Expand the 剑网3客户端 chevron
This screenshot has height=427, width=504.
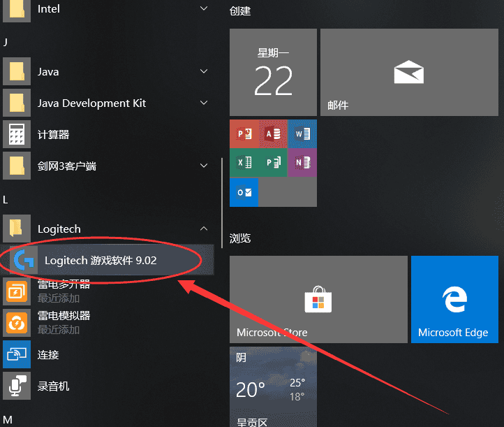[x=204, y=166]
